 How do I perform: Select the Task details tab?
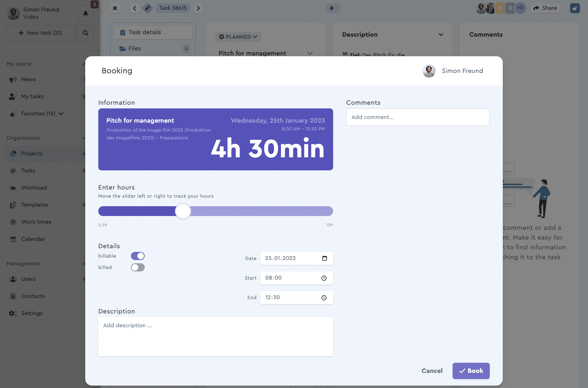pos(153,32)
